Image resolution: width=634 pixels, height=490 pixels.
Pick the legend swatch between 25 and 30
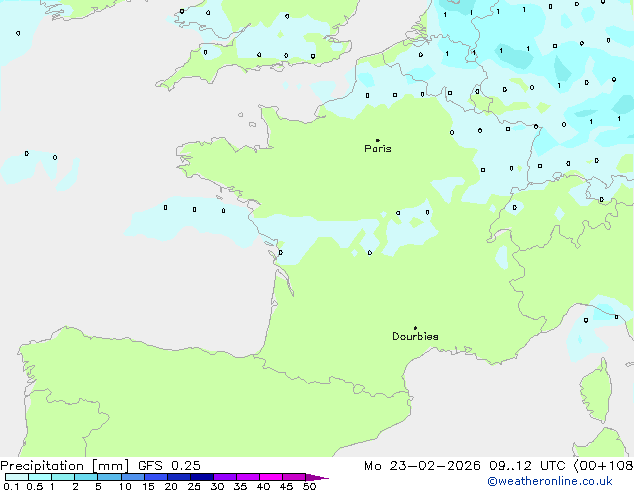tap(202, 477)
